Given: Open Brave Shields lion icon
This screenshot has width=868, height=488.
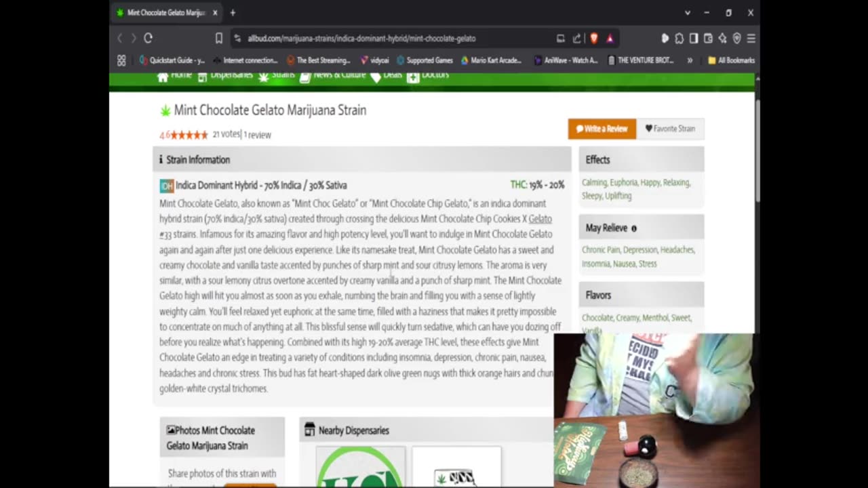Looking at the screenshot, I should click(x=594, y=39).
